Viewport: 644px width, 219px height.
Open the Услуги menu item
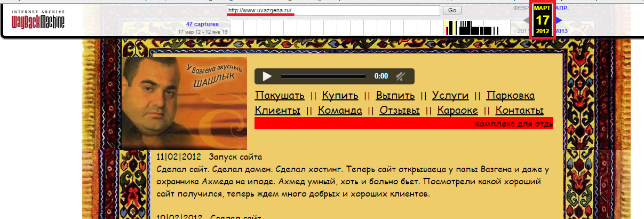tap(450, 96)
